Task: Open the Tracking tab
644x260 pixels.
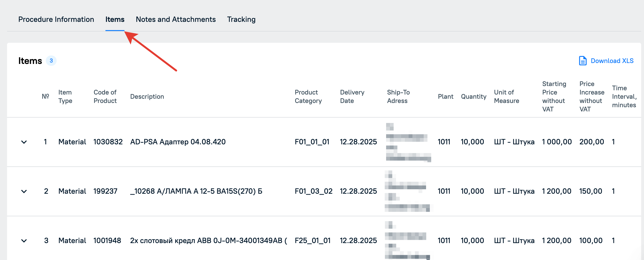Action: point(241,19)
